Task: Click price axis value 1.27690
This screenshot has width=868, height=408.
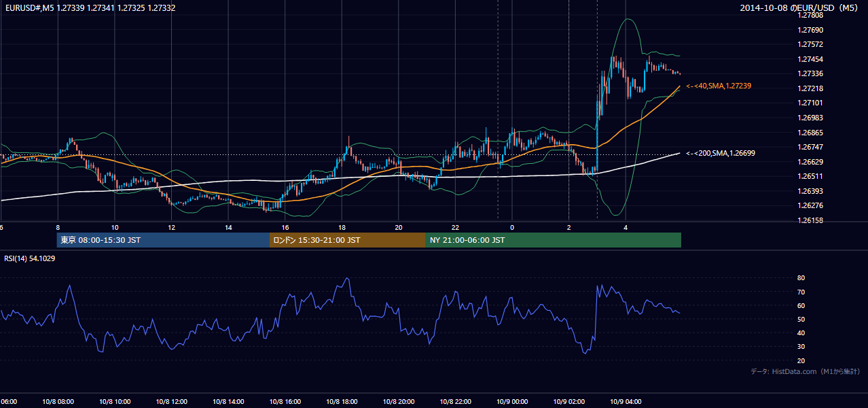Action: tap(811, 30)
